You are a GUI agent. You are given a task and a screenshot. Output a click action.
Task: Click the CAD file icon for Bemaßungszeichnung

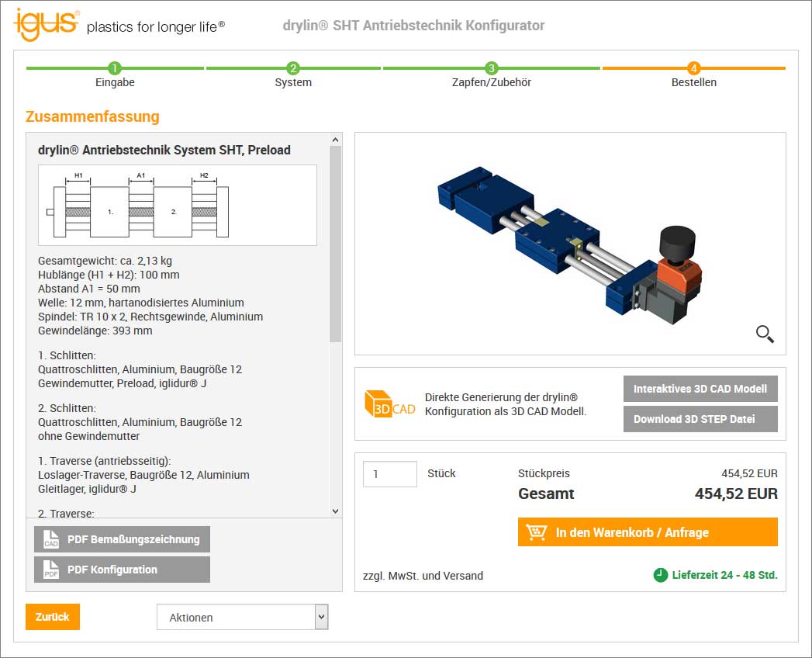(x=51, y=539)
